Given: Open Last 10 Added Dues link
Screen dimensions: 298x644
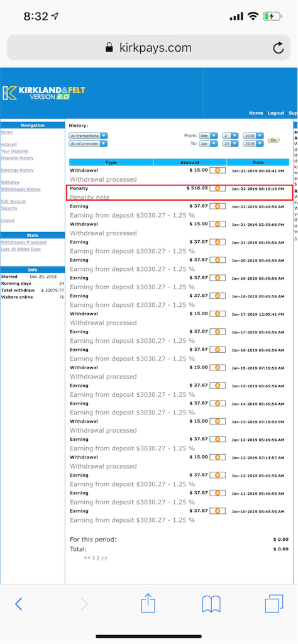Looking at the screenshot, I should 21,249.
